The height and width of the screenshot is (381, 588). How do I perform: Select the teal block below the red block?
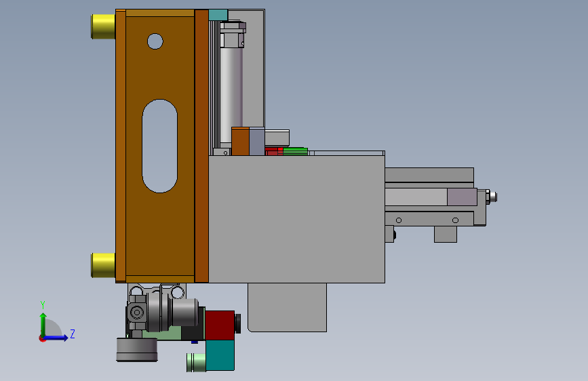220,355
